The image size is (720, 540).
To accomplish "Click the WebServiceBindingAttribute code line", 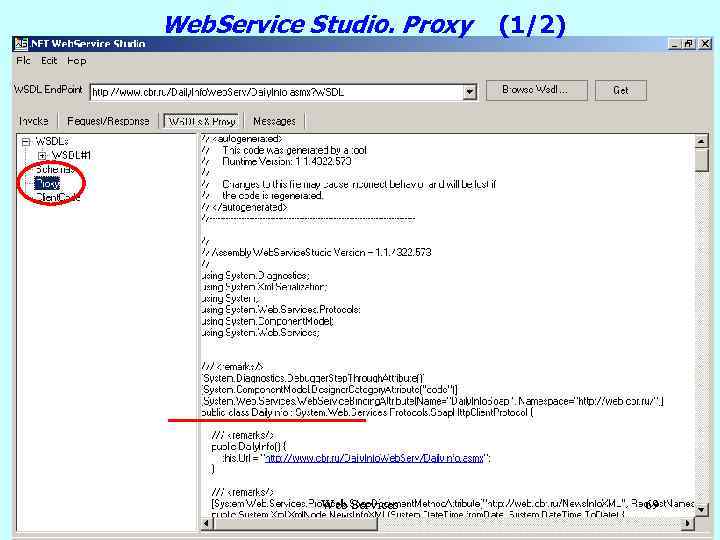I will pos(432,401).
